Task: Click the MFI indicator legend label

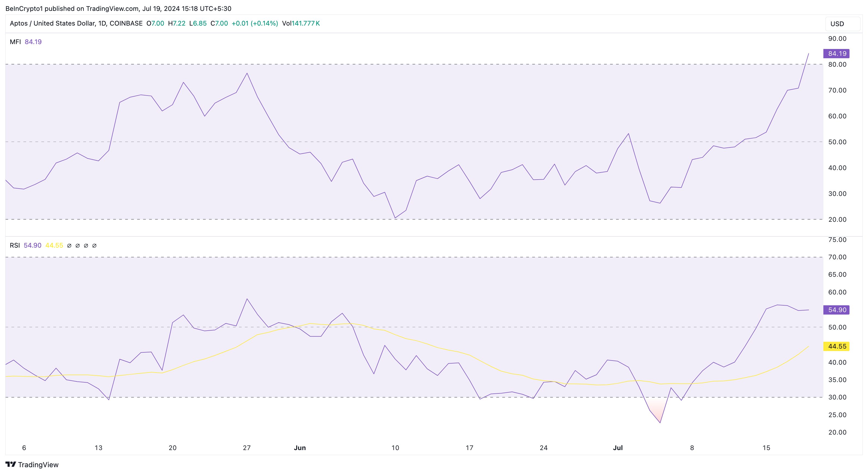Action: (15, 42)
